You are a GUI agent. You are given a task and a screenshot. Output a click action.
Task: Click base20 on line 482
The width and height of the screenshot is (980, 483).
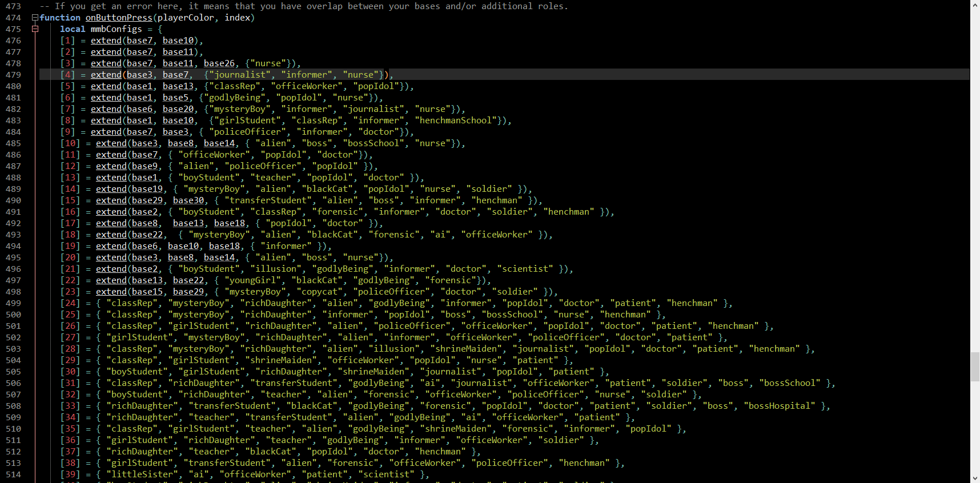[x=178, y=109]
